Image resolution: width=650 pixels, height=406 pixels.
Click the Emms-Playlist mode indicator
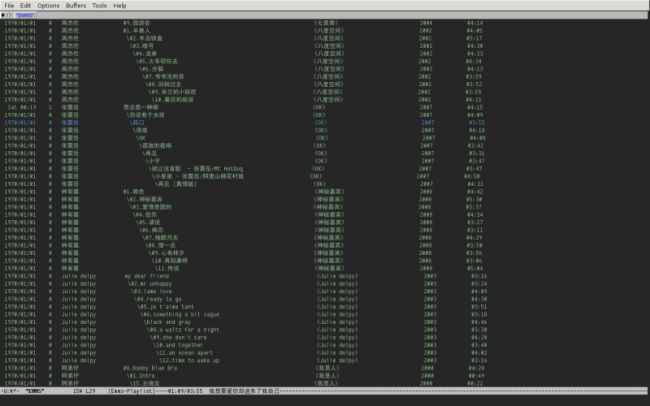(x=132, y=391)
